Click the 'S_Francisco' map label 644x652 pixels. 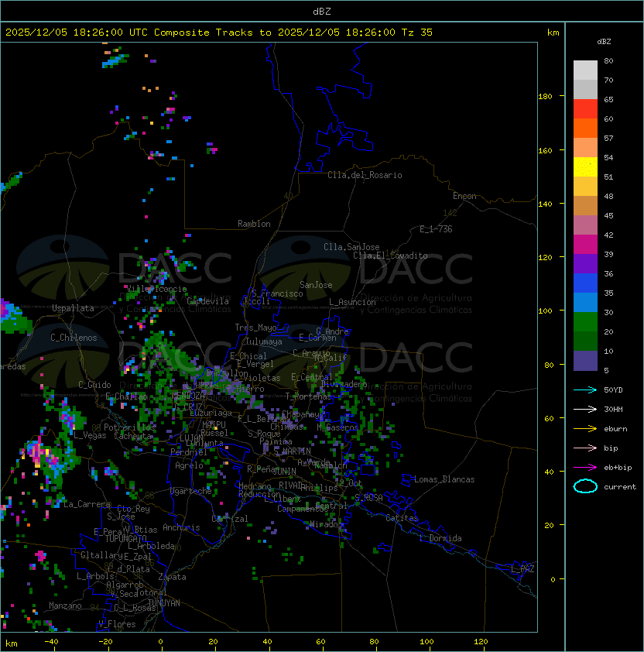277,293
